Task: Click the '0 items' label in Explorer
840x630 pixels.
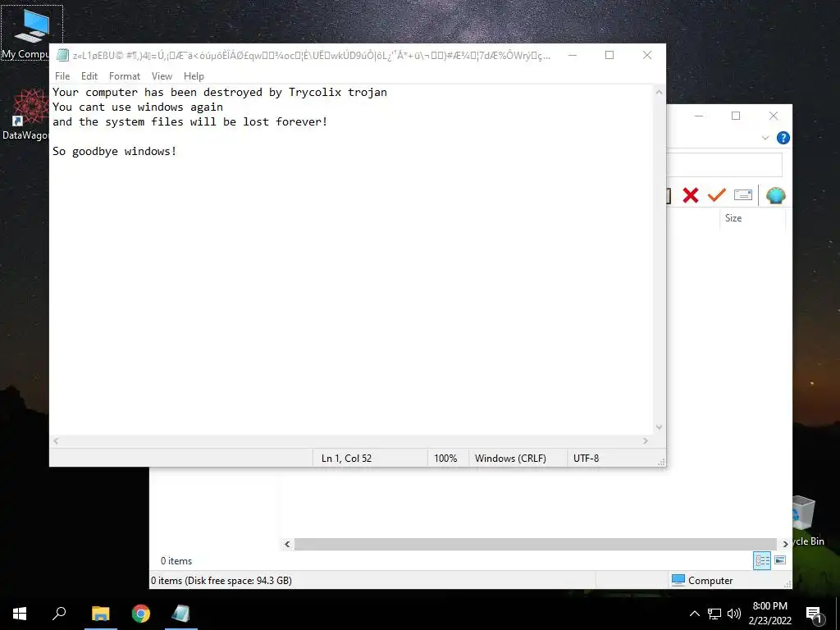Action: point(176,561)
